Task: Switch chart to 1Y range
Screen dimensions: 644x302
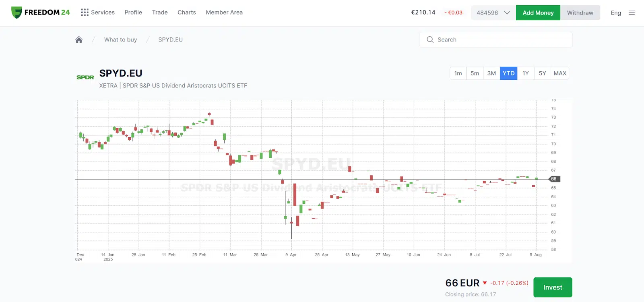Action: 525,73
